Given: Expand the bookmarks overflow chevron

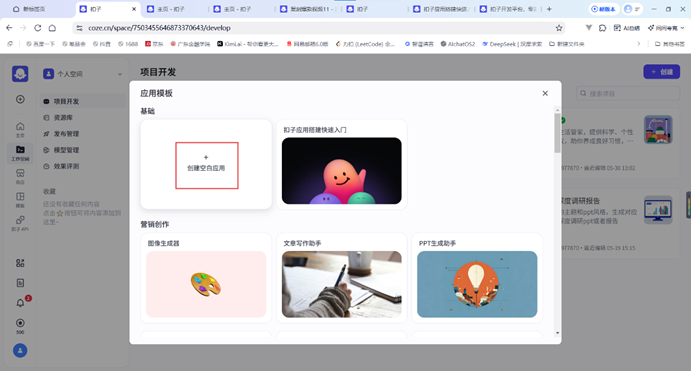Looking at the screenshot, I should (639, 44).
